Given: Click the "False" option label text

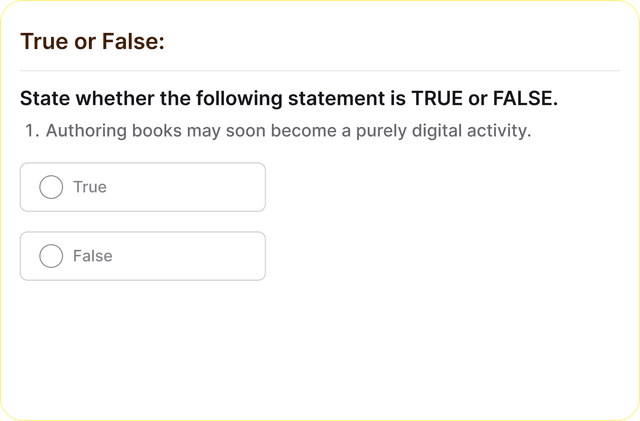Looking at the screenshot, I should (93, 256).
